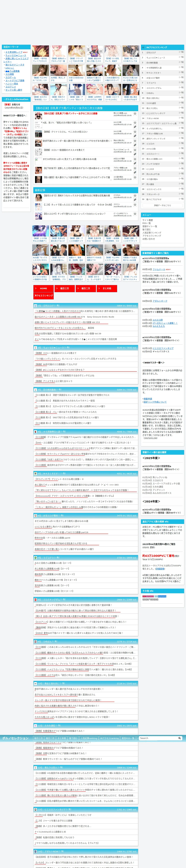Open お問い合わせ in the メニュー panel

click(x=148, y=239)
